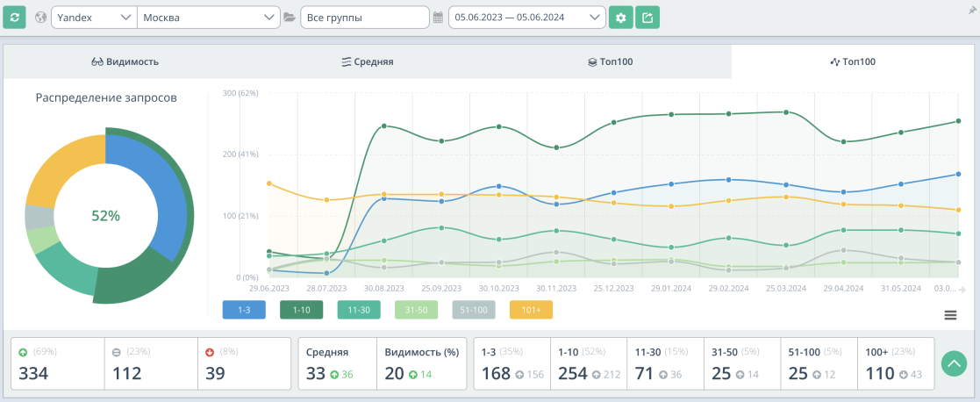Click the value 334
The width and height of the screenshot is (980, 402).
click(x=33, y=374)
